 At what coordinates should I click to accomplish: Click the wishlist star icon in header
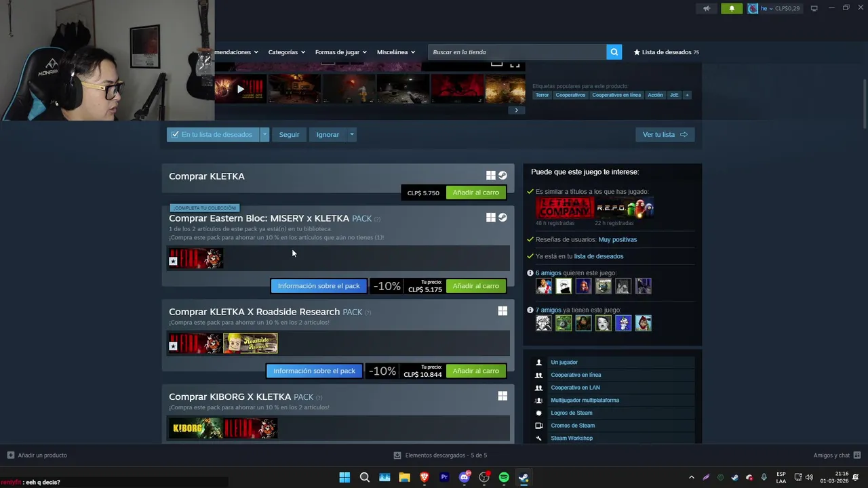click(637, 52)
